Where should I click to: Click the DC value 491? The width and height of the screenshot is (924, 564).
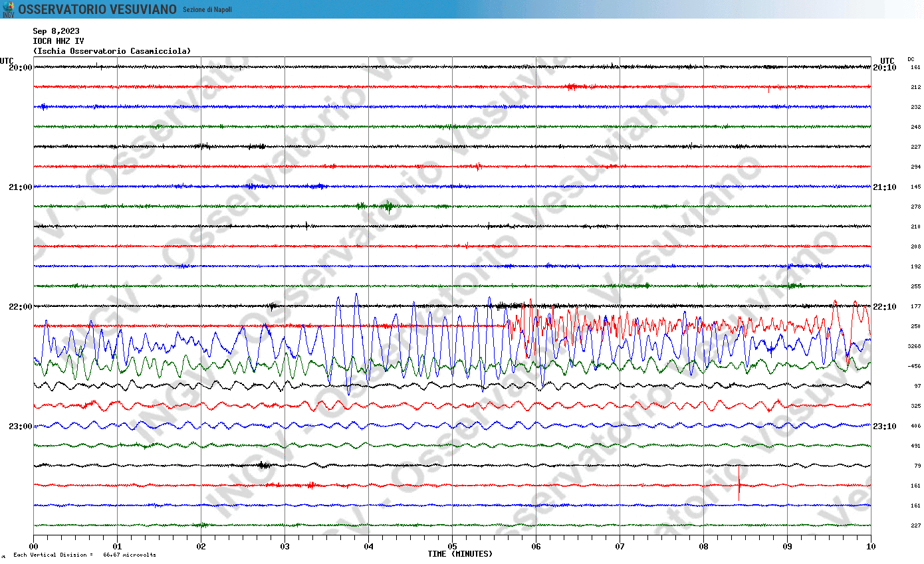pyautogui.click(x=915, y=446)
